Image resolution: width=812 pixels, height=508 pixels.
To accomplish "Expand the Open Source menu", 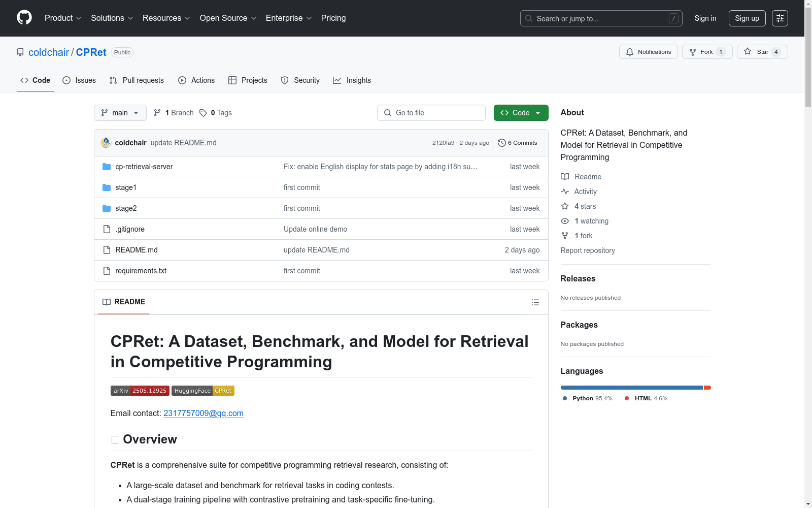I will tap(228, 18).
